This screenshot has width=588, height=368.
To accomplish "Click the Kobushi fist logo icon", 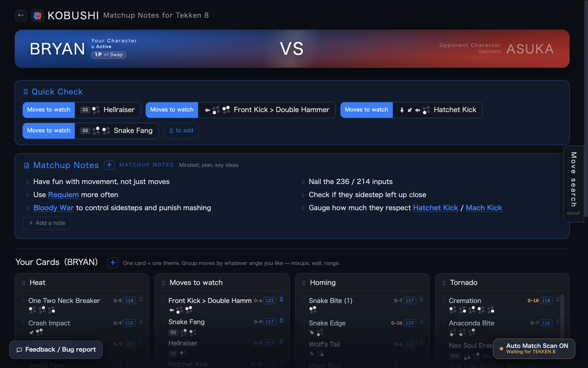I will coord(37,15).
